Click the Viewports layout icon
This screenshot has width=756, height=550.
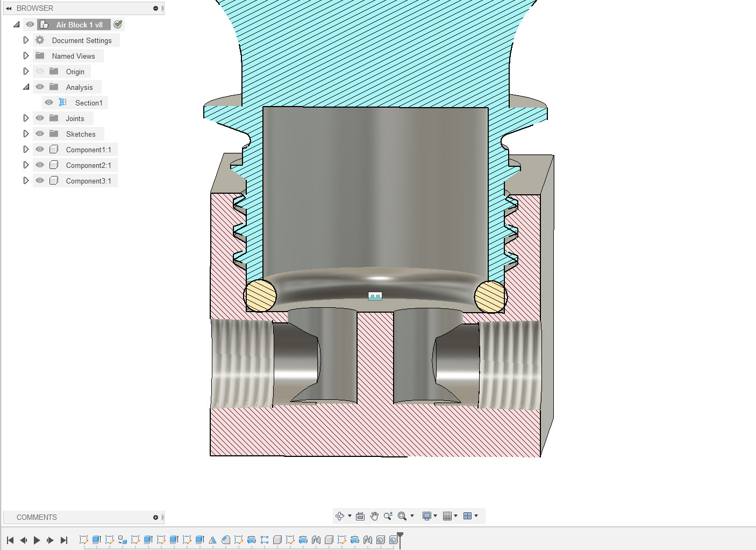coord(467,516)
